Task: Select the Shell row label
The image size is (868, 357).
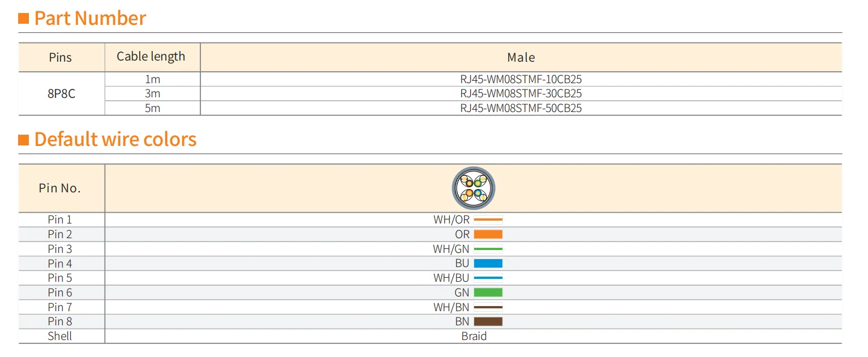Action: pos(60,336)
